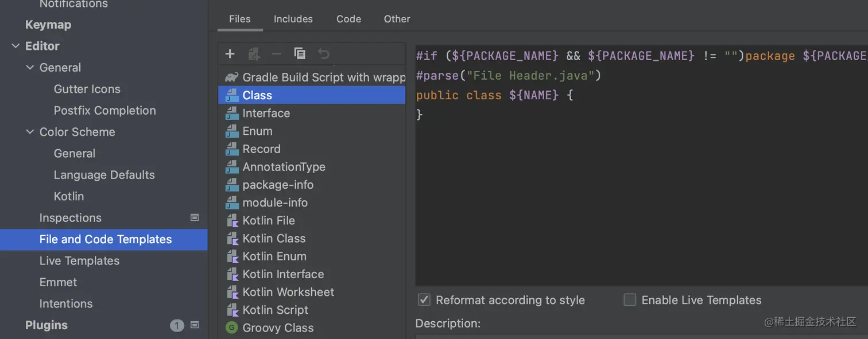This screenshot has height=339, width=868.
Task: Click the Gradle elephant icon in template list
Action: click(x=231, y=77)
